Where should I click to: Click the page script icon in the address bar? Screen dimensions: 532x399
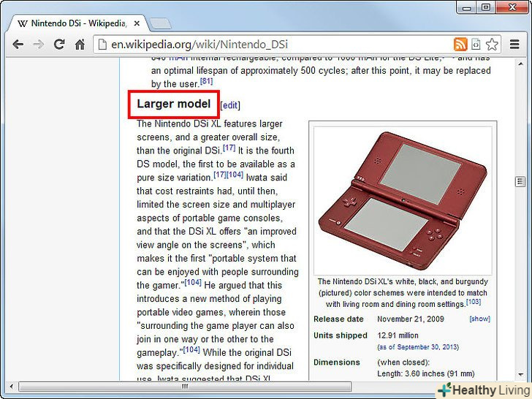tap(476, 45)
